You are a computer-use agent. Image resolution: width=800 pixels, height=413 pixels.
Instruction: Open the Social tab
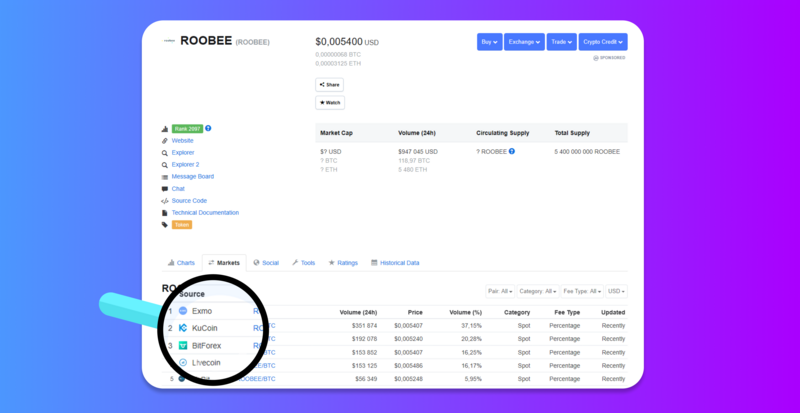(x=266, y=263)
